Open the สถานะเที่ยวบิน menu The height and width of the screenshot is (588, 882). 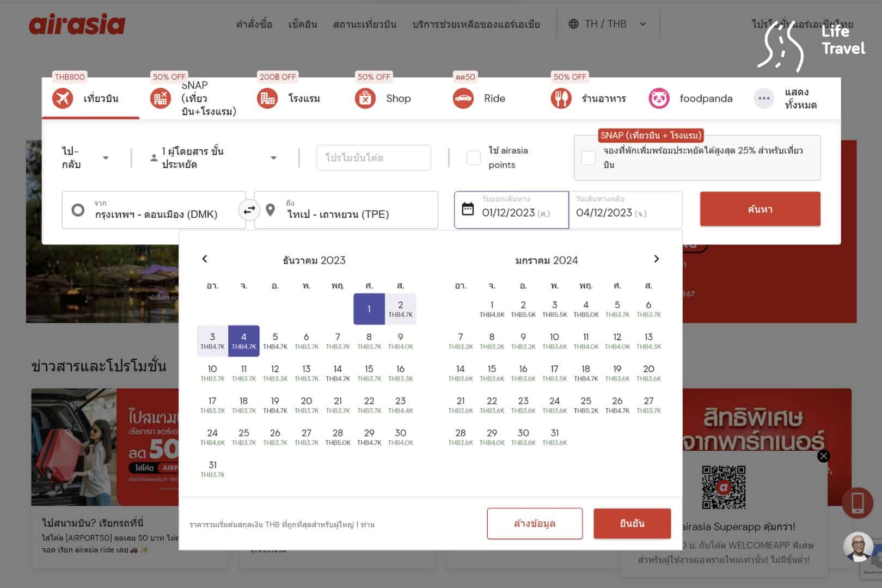tap(365, 24)
